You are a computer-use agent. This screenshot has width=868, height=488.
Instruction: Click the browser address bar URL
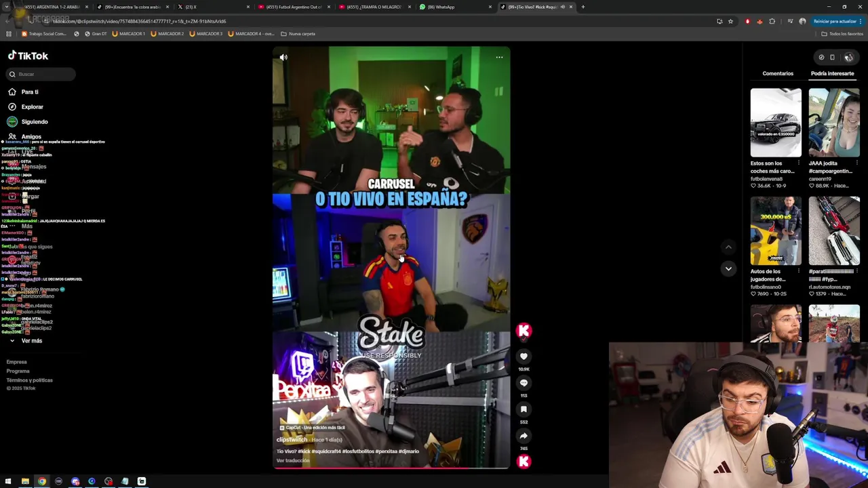tap(139, 21)
